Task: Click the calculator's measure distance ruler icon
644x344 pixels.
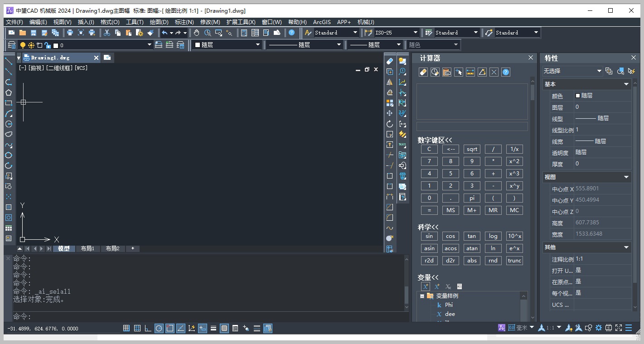Action: (x=470, y=72)
